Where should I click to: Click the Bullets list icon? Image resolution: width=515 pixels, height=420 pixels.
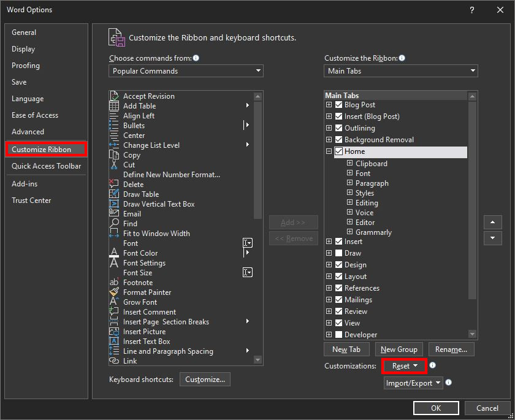114,126
